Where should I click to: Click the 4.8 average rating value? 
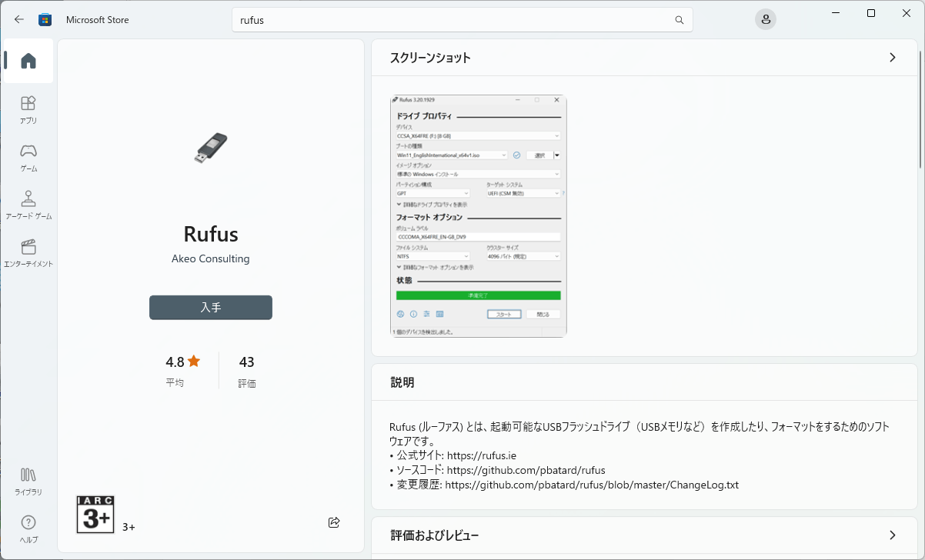pos(175,362)
